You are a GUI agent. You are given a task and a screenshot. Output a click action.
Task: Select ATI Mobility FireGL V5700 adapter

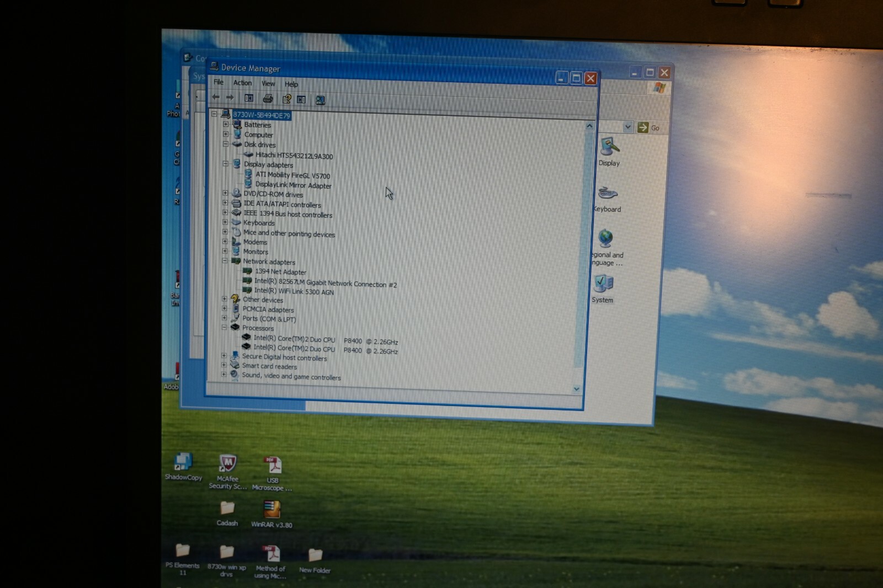coord(292,175)
